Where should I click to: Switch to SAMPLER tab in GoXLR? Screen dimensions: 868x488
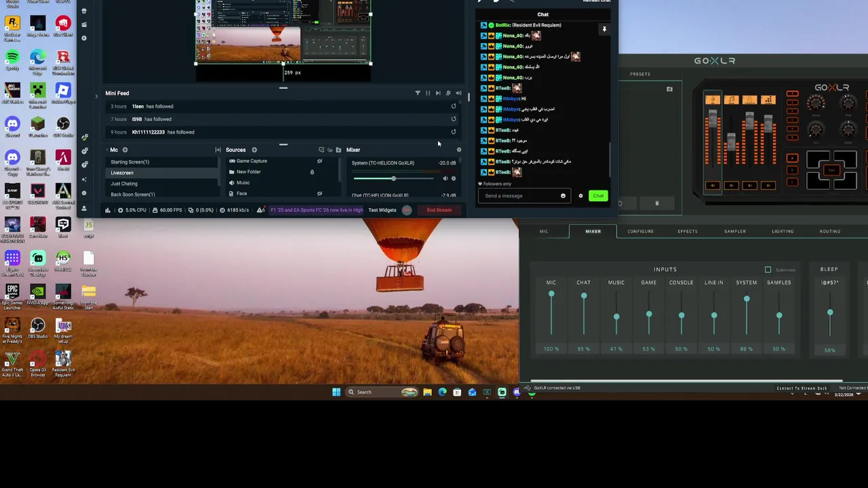[x=735, y=231]
